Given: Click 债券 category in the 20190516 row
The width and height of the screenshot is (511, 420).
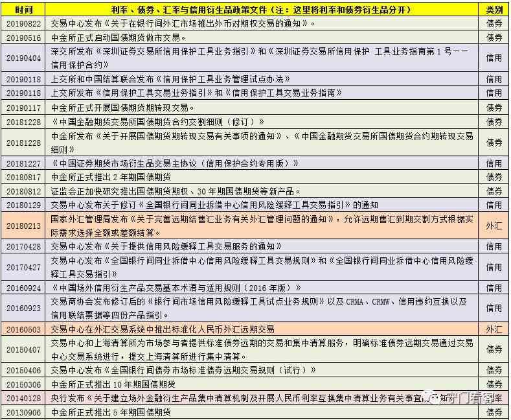Looking at the screenshot, I should (x=494, y=38).
